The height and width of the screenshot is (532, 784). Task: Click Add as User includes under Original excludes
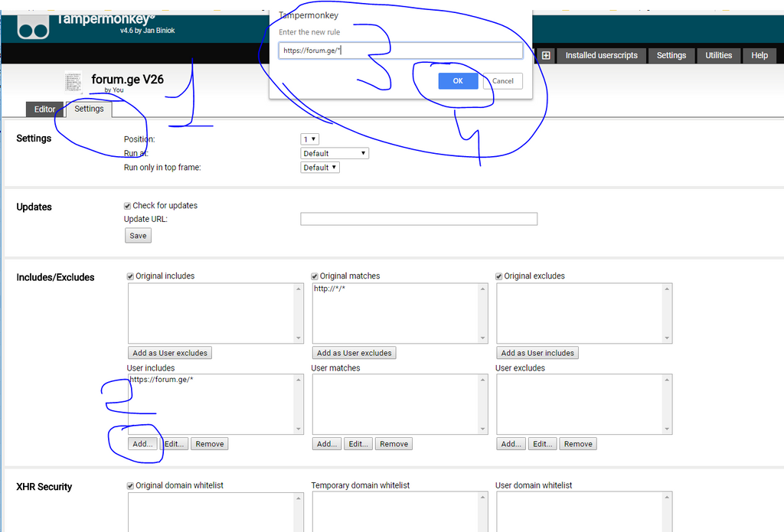pyautogui.click(x=537, y=353)
